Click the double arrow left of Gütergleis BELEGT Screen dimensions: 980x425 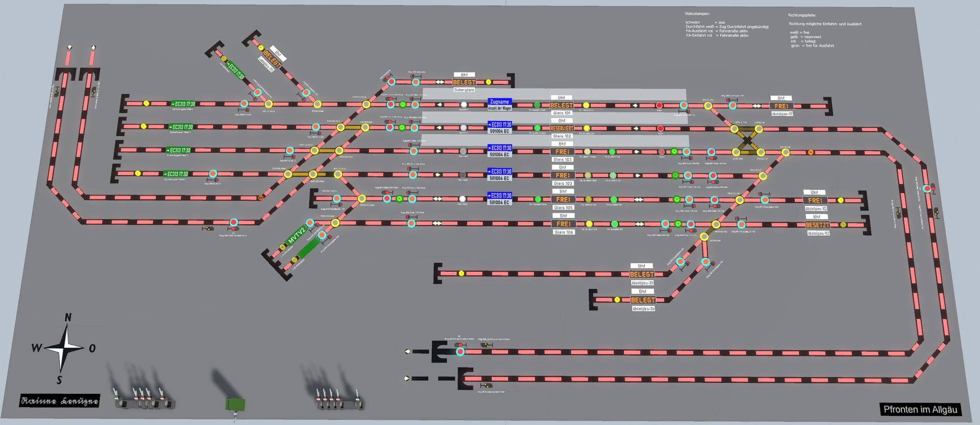tap(440, 82)
